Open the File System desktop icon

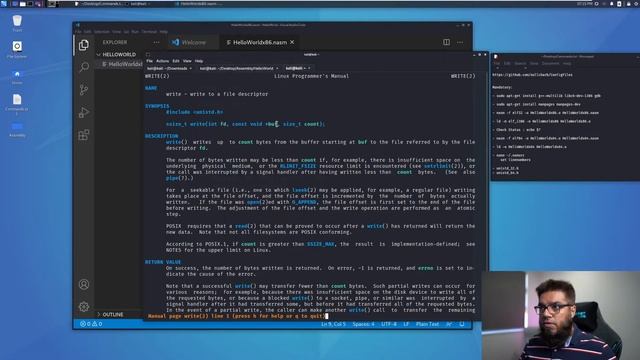pos(17,49)
